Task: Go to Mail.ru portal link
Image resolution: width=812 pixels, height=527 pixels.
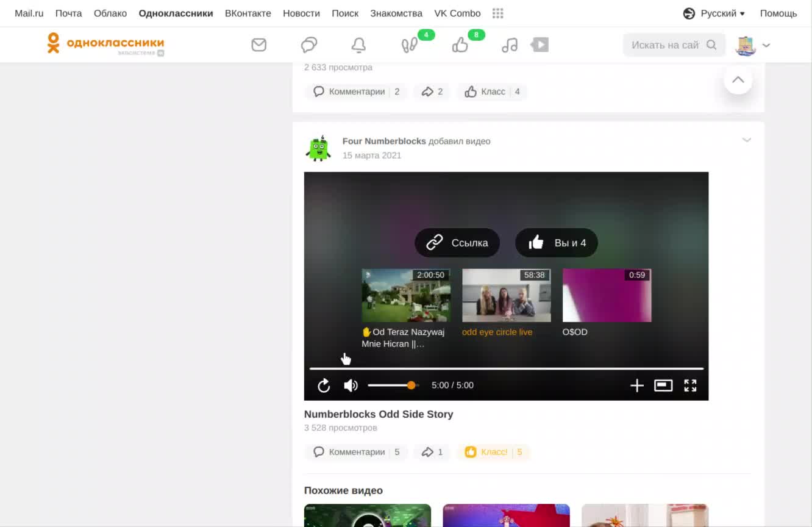Action: 29,13
